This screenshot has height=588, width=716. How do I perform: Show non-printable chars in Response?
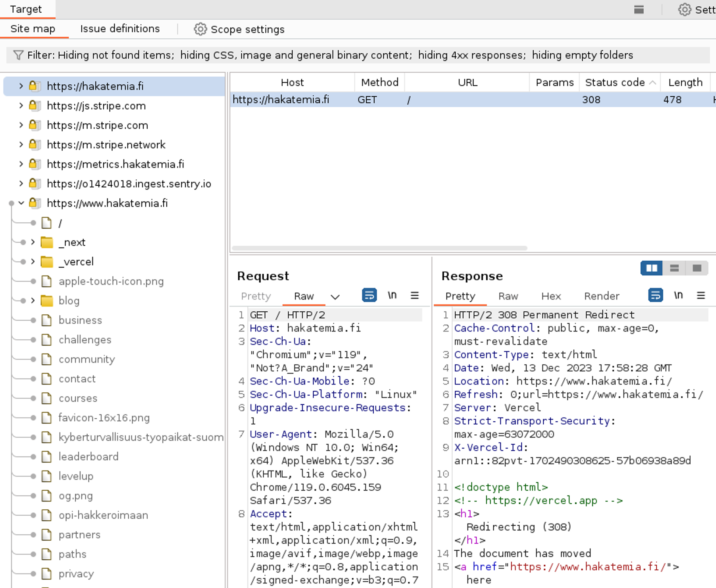678,295
